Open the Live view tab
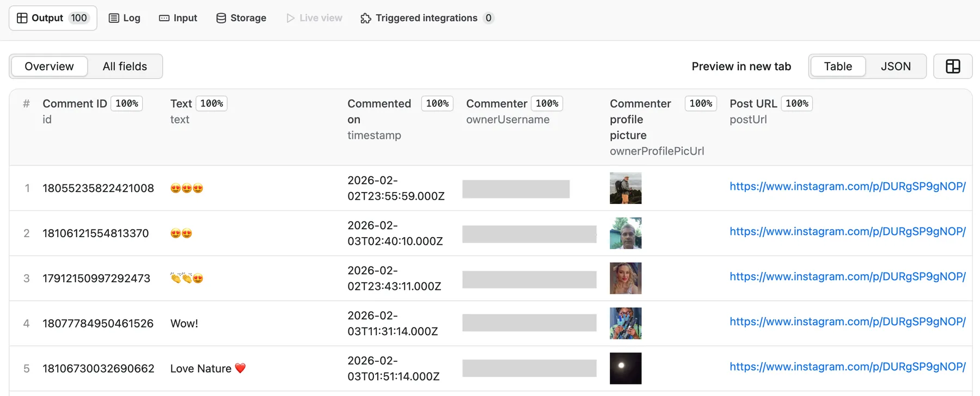Viewport: 980px width, 396px height. (314, 18)
